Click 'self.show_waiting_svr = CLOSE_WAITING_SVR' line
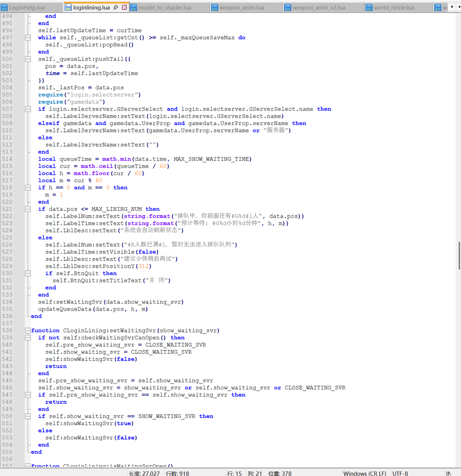This screenshot has width=461, height=476. click(x=119, y=352)
